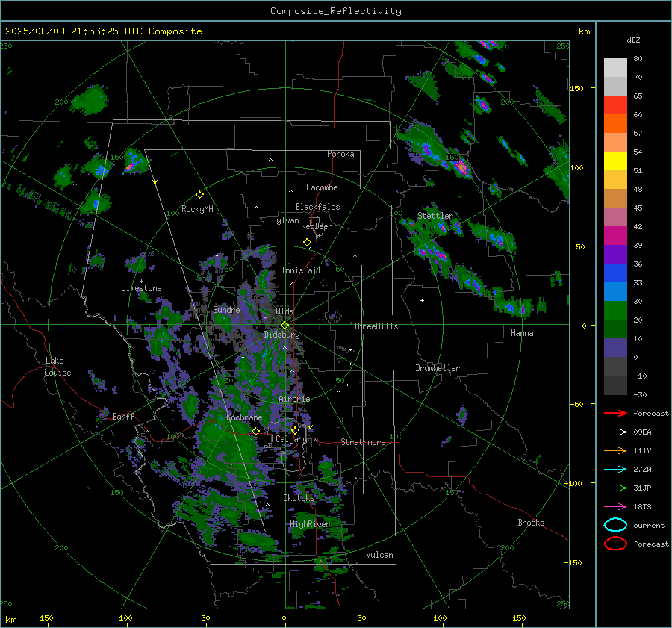Click the ThreeHills town label

376,326
